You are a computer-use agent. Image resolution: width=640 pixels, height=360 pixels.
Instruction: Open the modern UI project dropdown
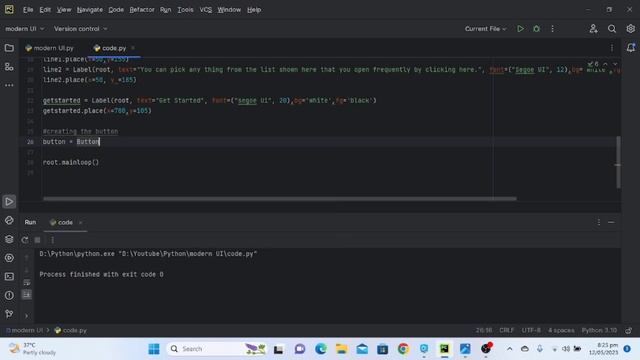(24, 29)
